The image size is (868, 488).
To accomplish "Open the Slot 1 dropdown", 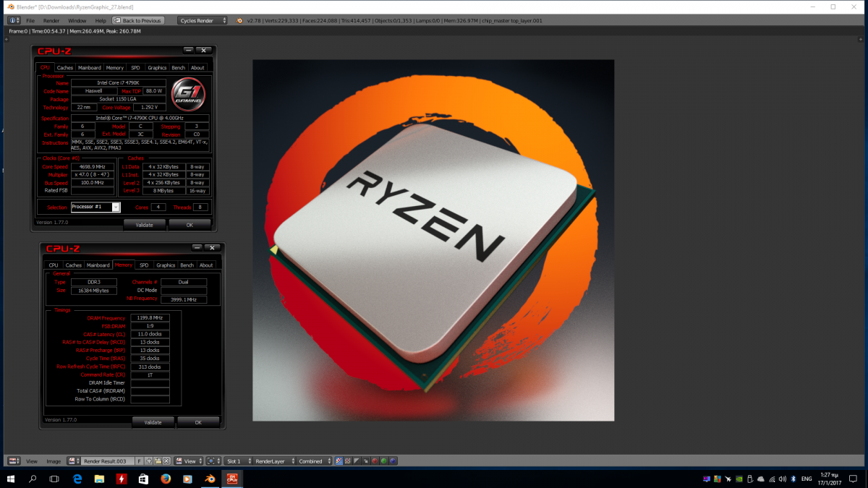I will (238, 461).
